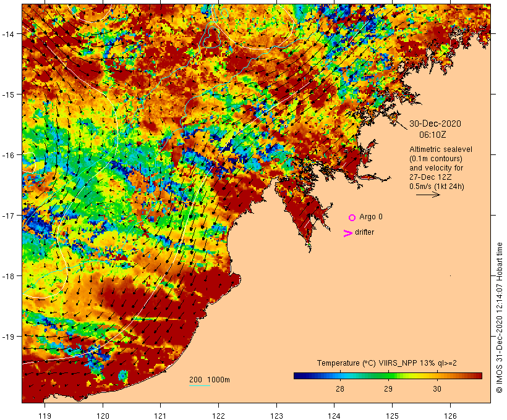
Task: Click the latitude label '-18'
Action: click(7, 276)
